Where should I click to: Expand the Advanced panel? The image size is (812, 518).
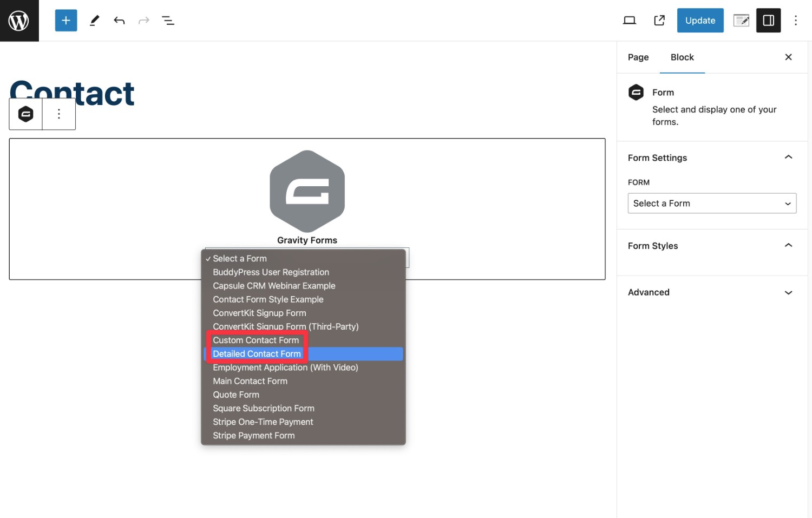click(x=712, y=292)
